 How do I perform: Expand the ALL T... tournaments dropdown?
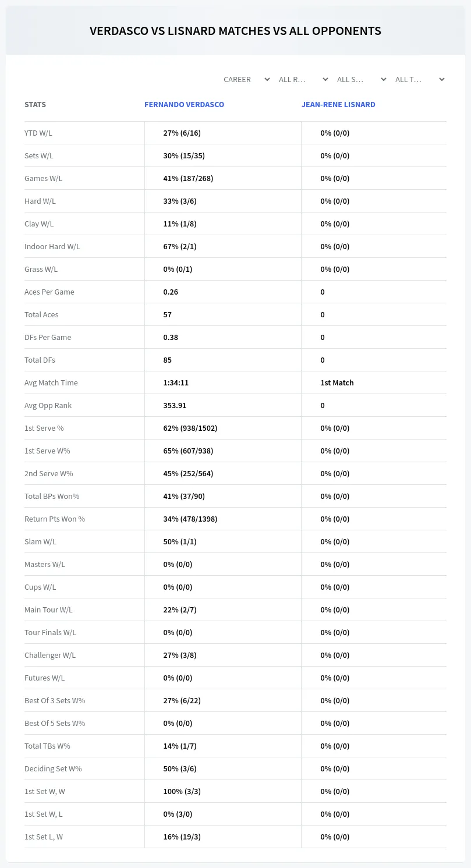(420, 79)
